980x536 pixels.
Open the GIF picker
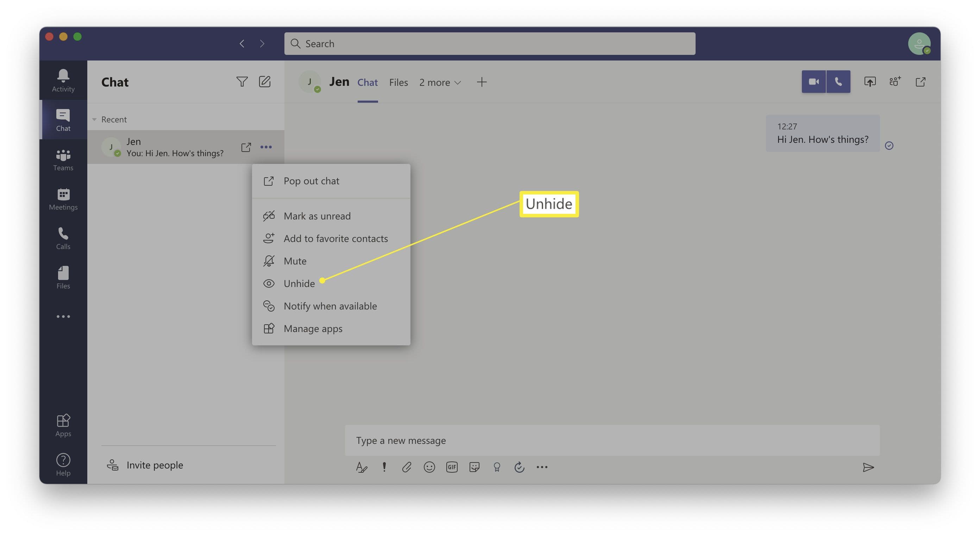coord(452,467)
